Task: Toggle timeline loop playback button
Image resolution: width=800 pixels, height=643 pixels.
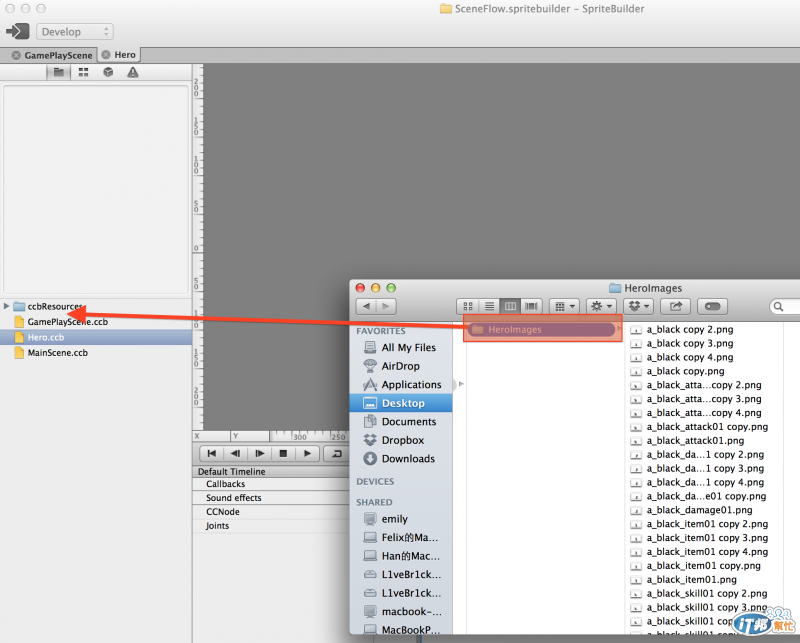Action: point(337,453)
